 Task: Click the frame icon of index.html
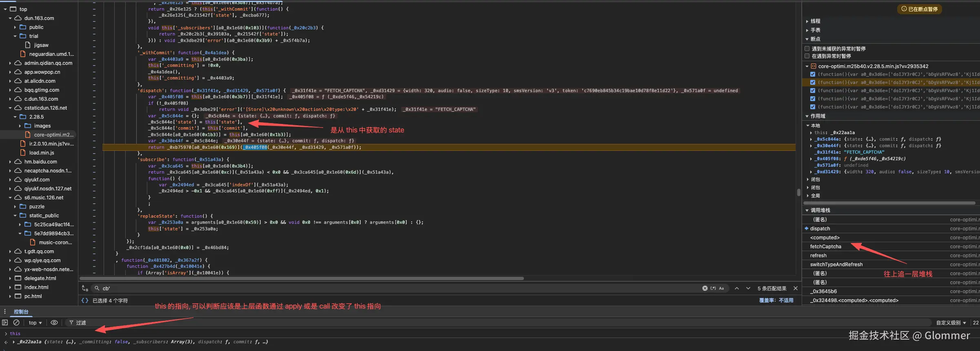point(18,287)
